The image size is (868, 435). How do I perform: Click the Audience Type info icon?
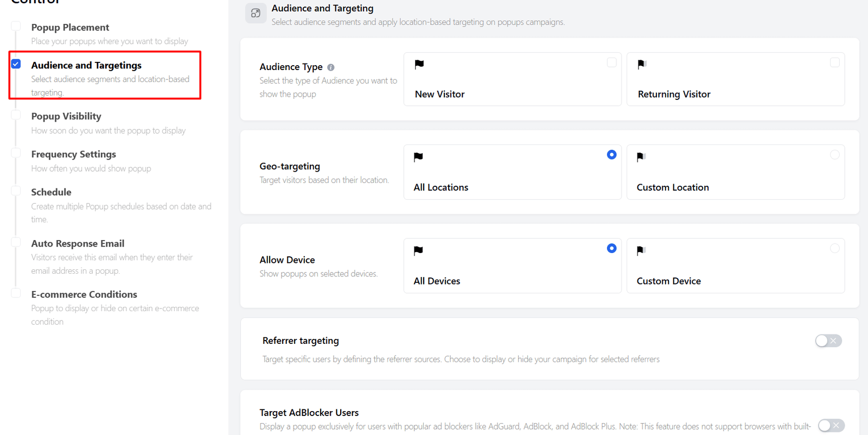point(331,67)
